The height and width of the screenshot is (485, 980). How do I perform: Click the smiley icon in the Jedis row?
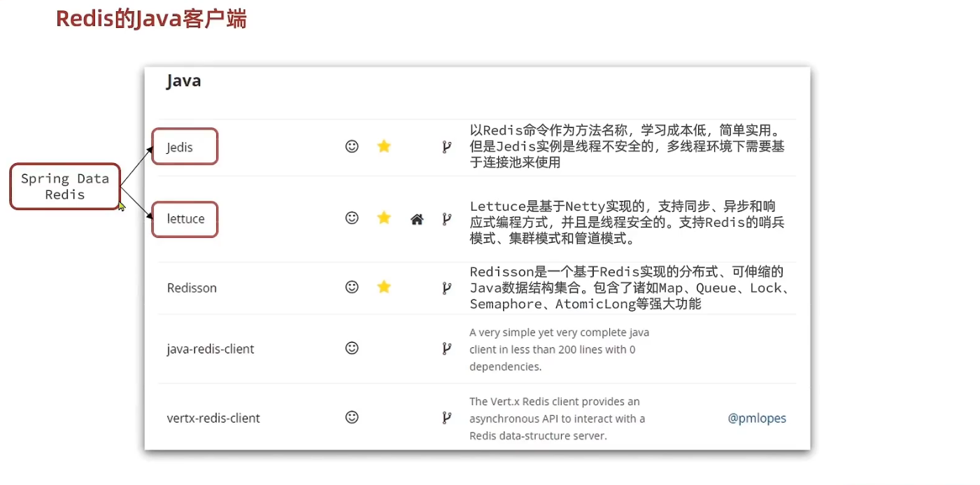click(352, 146)
